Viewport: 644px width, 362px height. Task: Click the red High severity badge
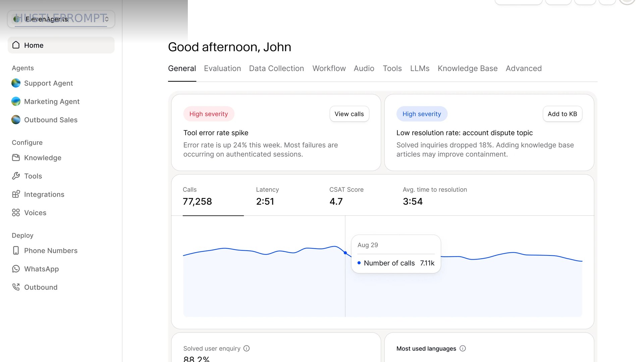[208, 114]
